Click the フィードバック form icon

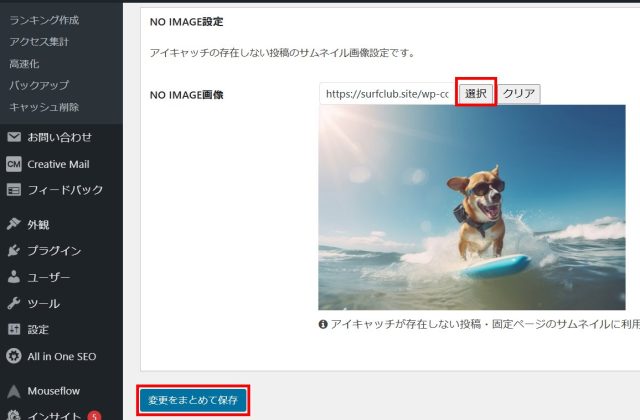(x=14, y=190)
